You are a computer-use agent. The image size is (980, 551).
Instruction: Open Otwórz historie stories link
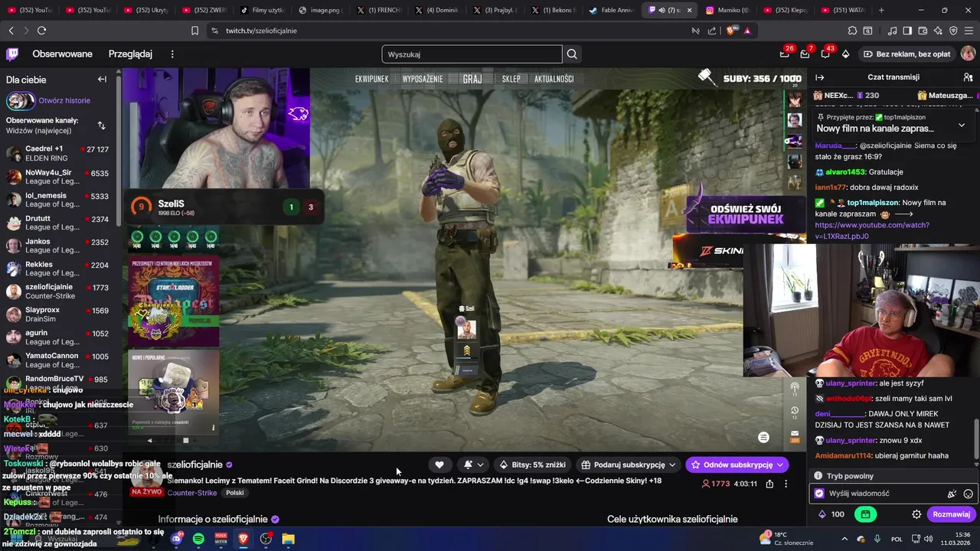tap(64, 100)
